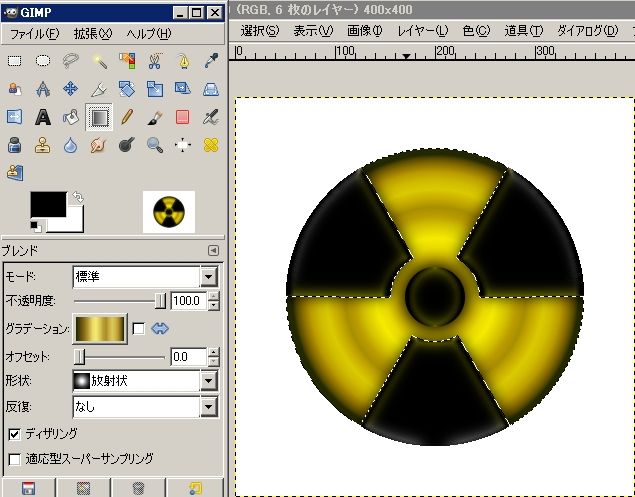Select the Airbrush tool
The height and width of the screenshot is (497, 635).
[x=211, y=117]
